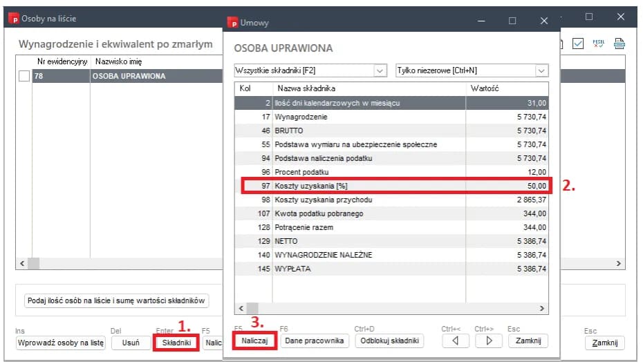Click the Osoby na liście window logo icon
The image size is (643, 364).
pos(13,18)
